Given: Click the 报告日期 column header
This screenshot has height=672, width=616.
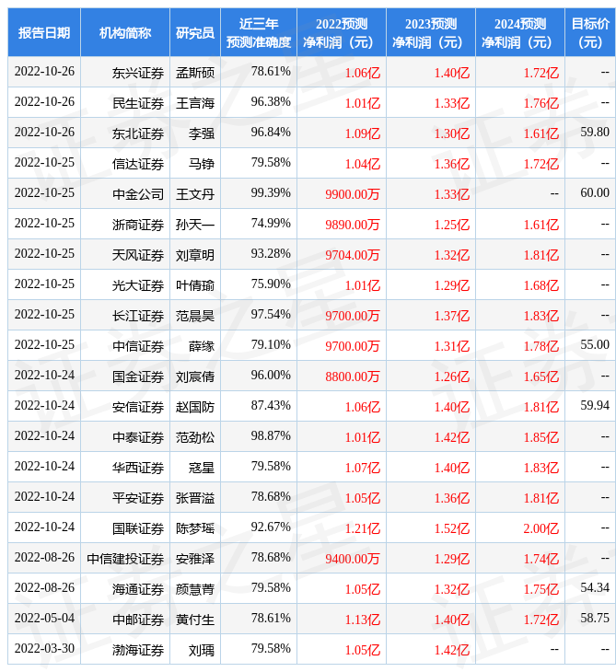Looking at the screenshot, I should point(44,32).
